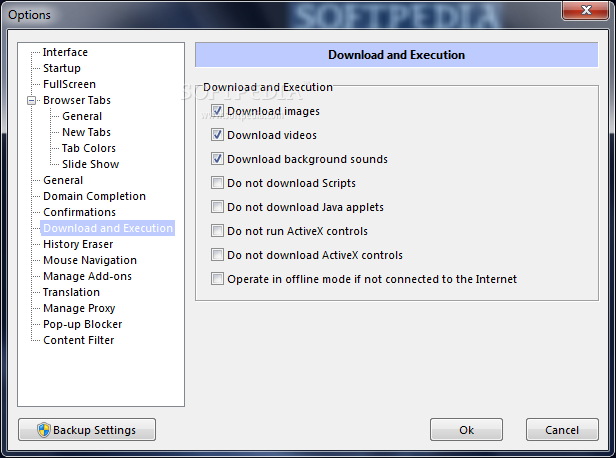Go to FullScreen settings
The width and height of the screenshot is (616, 458).
click(69, 84)
